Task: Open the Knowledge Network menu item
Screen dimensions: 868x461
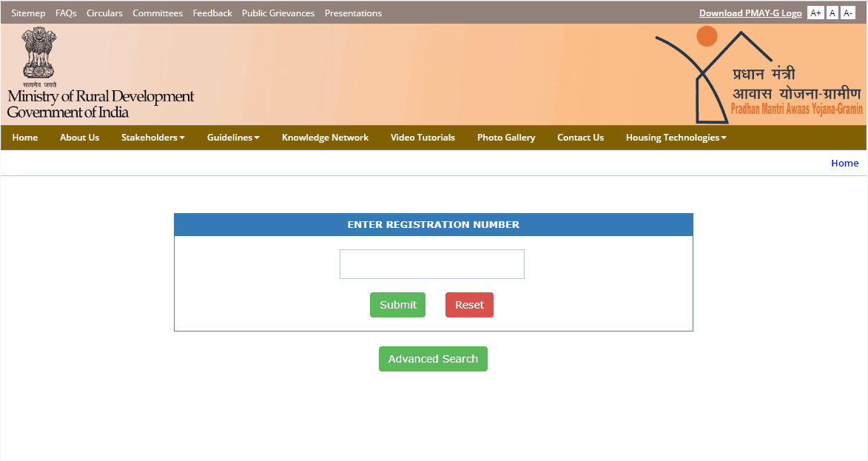Action: coord(325,137)
